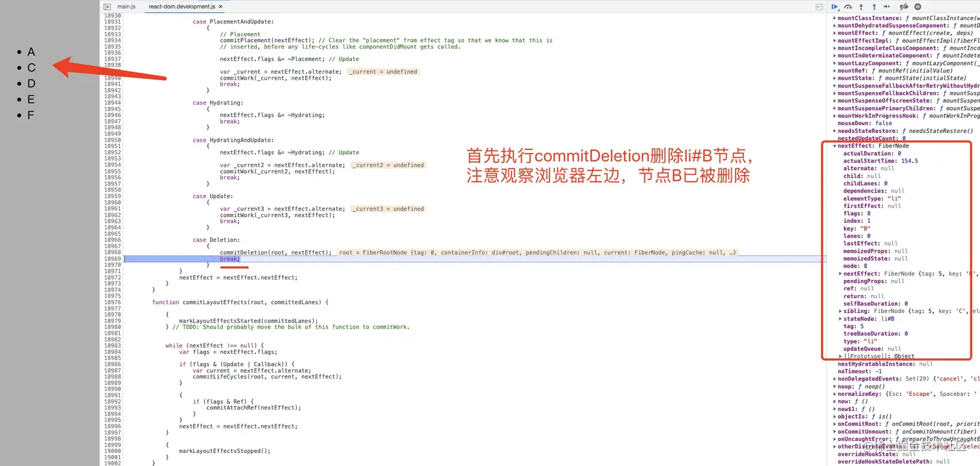
Task: Click the highlighted break; statement
Action: coord(230,259)
